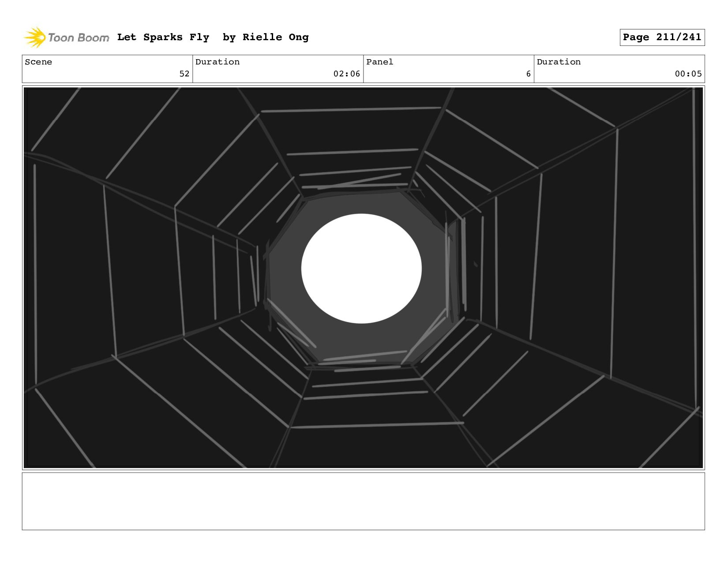Click the 'Scene' label
728x563 pixels.
(38, 62)
